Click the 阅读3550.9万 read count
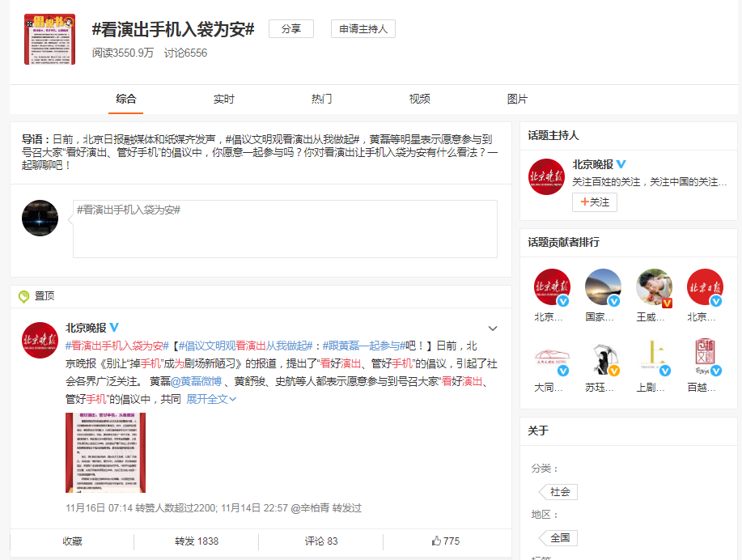Viewport: 742px width, 560px height. (122, 53)
